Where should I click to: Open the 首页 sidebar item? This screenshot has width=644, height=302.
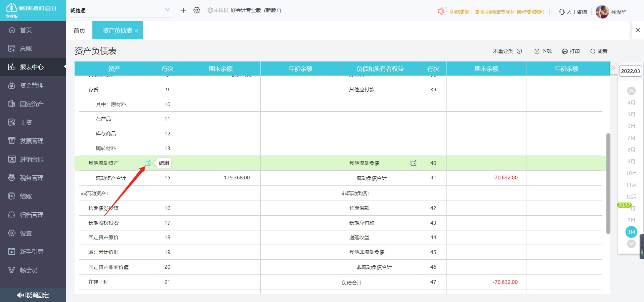33,30
